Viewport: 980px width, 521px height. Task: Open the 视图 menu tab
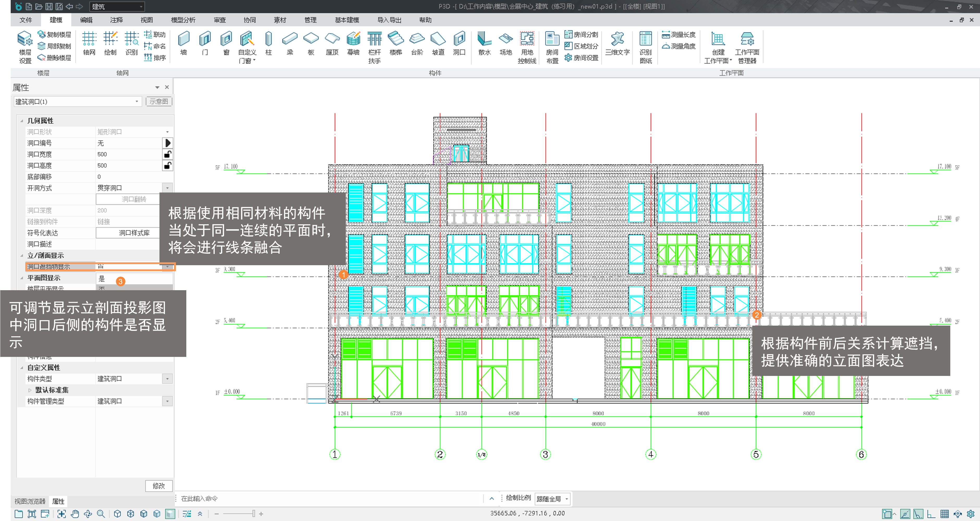tap(146, 20)
